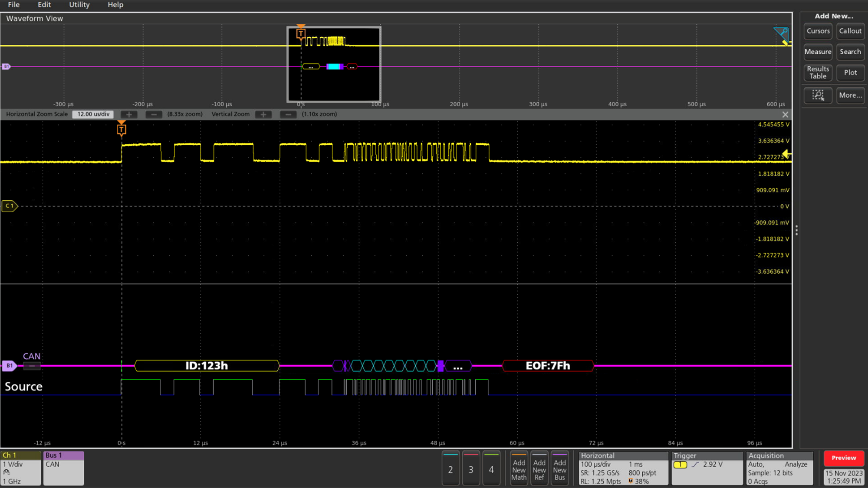Screen dimensions: 868x488
Task: Open the Acquisition settings badge
Action: pos(779,468)
